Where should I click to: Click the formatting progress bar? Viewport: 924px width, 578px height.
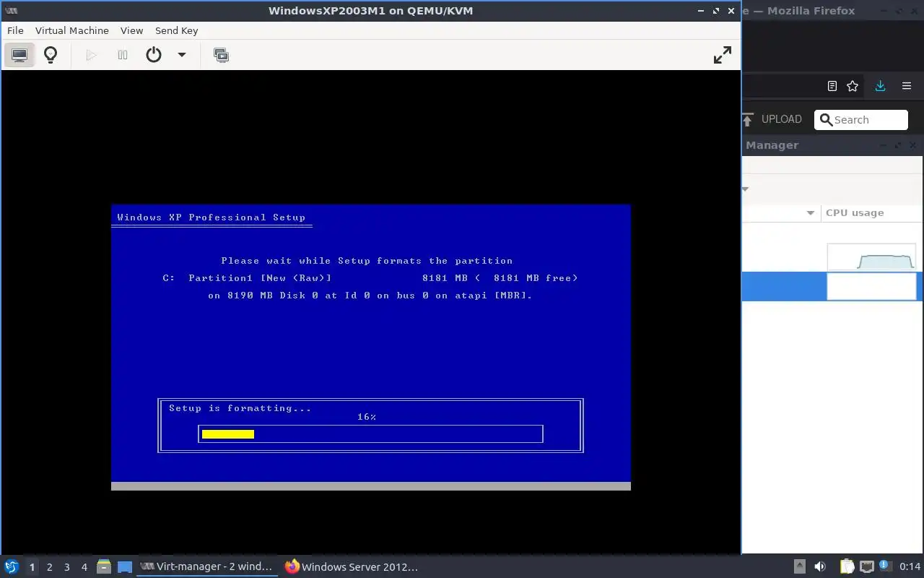(370, 433)
